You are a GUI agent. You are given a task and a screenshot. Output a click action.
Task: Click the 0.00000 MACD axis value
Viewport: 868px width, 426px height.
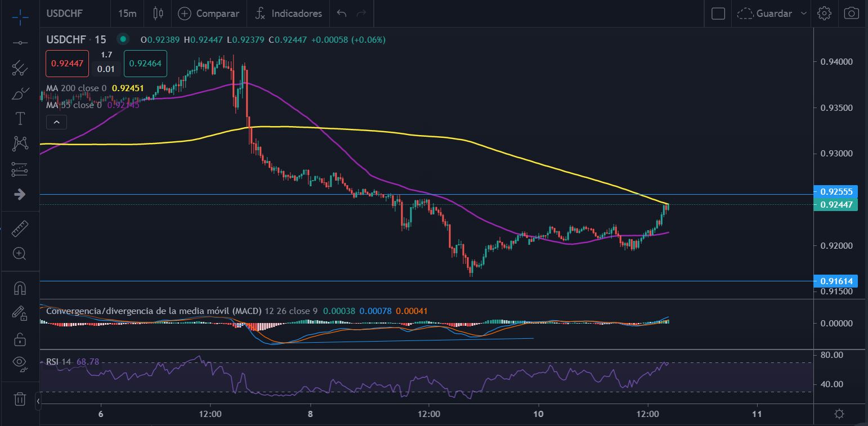pyautogui.click(x=836, y=324)
